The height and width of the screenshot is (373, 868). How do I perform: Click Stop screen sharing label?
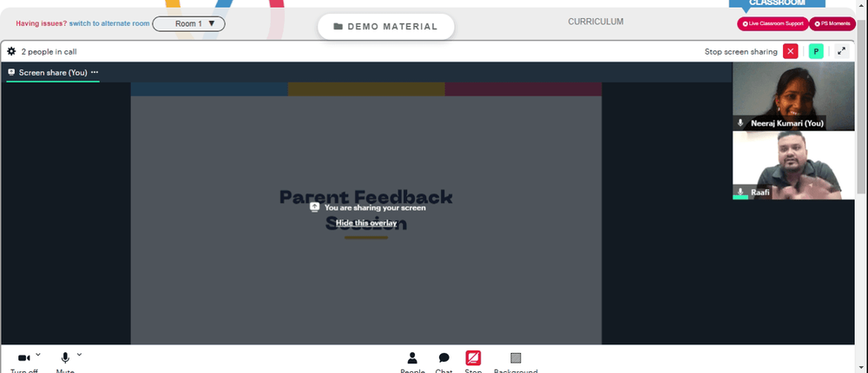[x=740, y=51]
